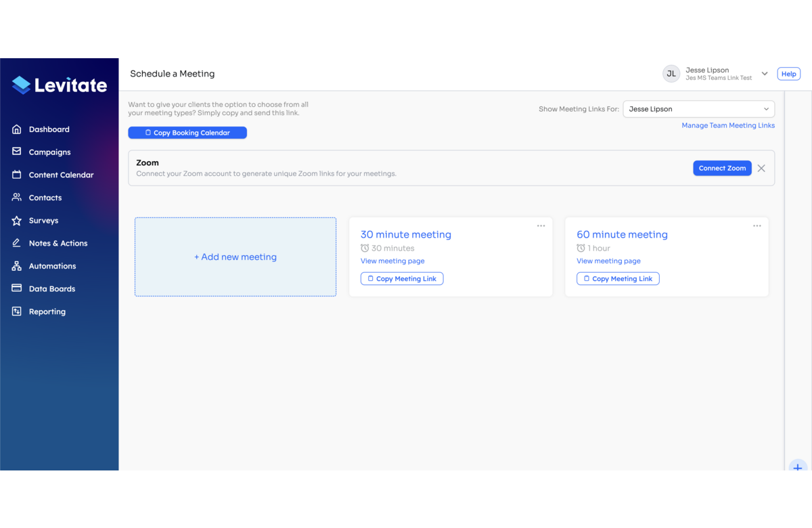This screenshot has width=812, height=528.
Task: Click the Contacts people icon
Action: pos(17,198)
